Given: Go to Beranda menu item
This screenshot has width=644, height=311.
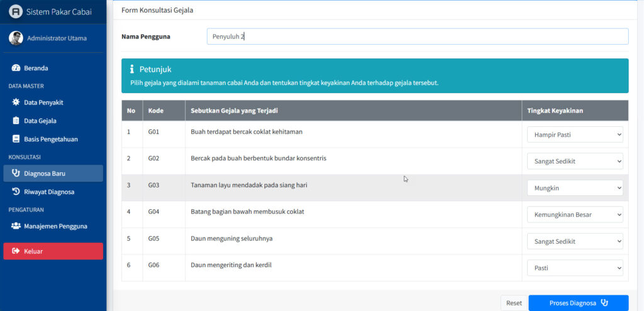Looking at the screenshot, I should click(x=36, y=68).
